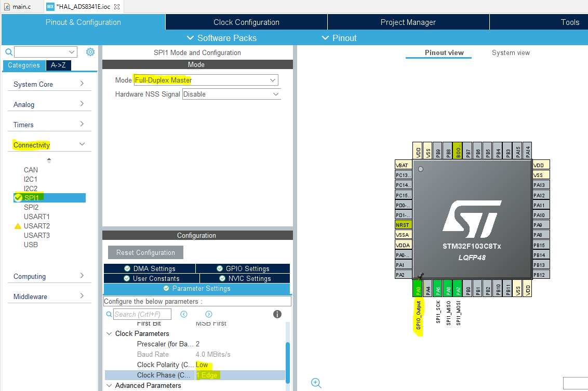Open the GPIO Settings tab
The image size is (588, 391).
243,268
